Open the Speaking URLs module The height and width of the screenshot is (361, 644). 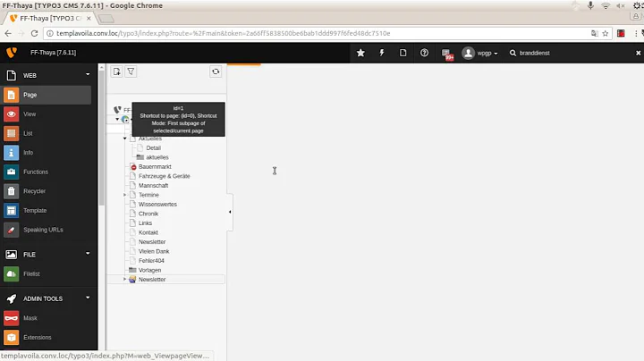pos(46,230)
